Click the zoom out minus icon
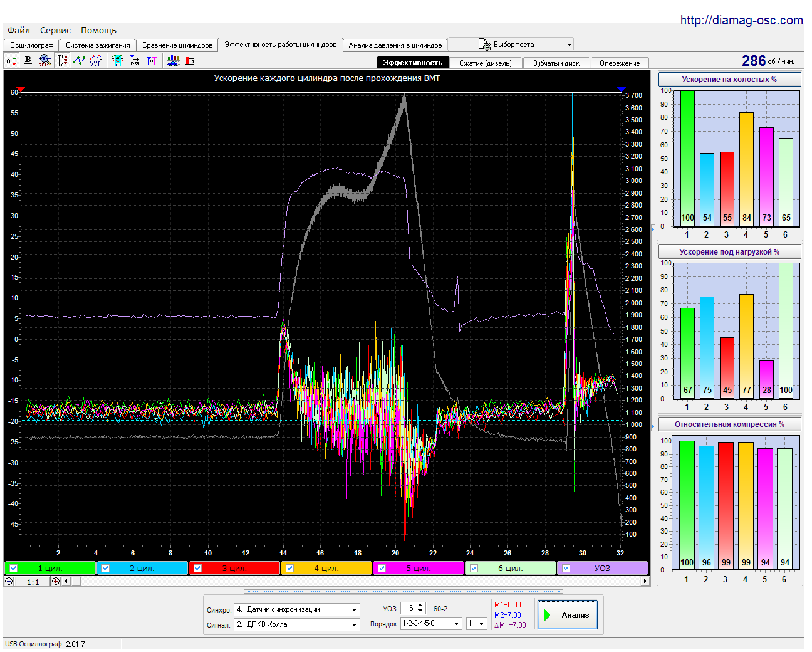 [x=9, y=581]
